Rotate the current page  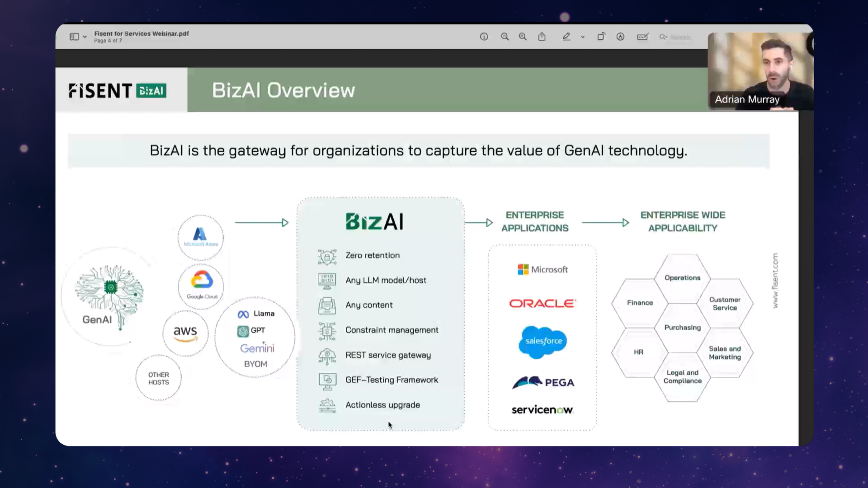[x=601, y=37]
